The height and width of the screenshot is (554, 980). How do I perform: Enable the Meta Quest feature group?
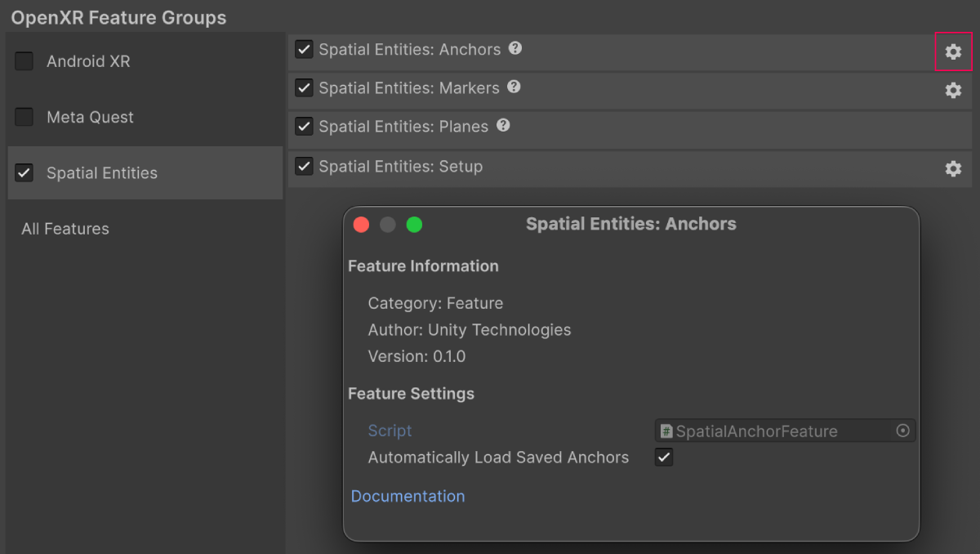click(24, 117)
